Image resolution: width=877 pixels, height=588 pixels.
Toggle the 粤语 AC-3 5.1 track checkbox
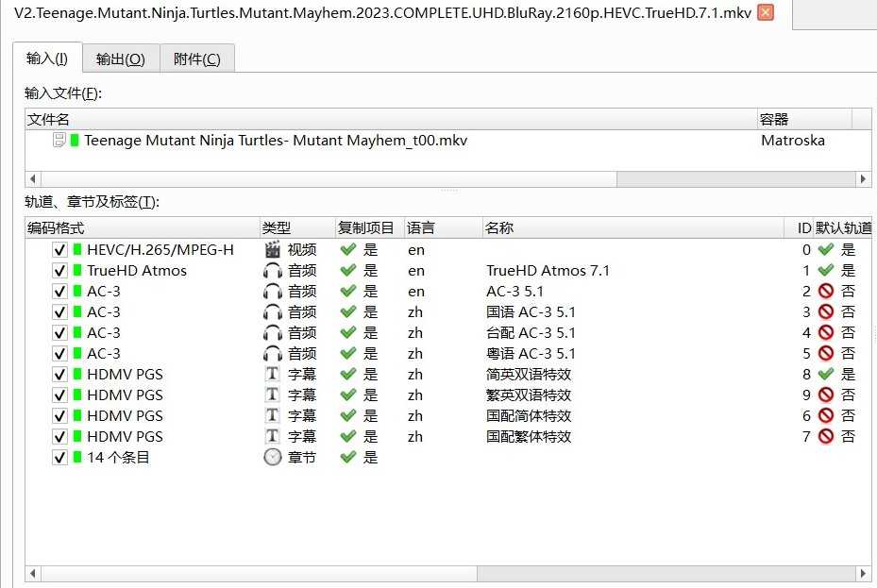pos(59,353)
